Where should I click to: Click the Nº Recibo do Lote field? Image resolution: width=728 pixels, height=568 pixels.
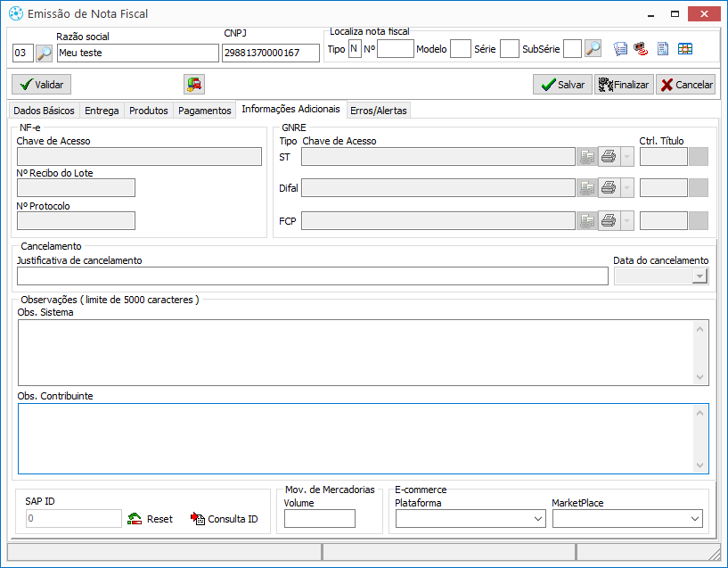point(76,188)
